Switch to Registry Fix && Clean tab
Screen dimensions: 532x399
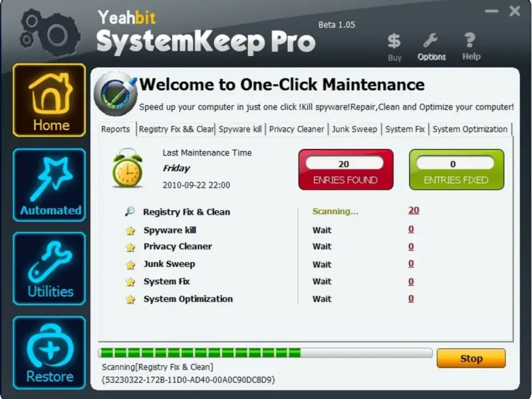tap(176, 129)
